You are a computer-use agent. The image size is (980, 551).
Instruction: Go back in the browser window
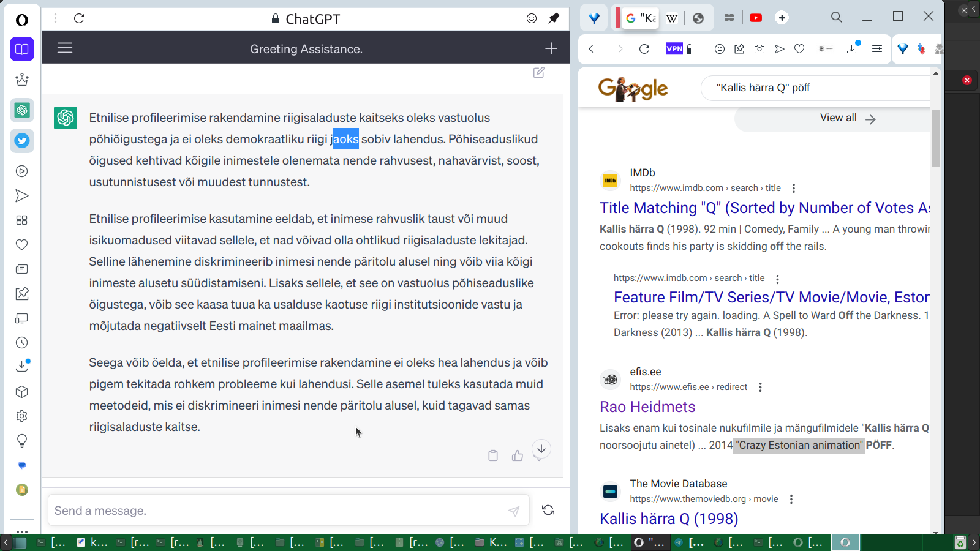click(591, 49)
